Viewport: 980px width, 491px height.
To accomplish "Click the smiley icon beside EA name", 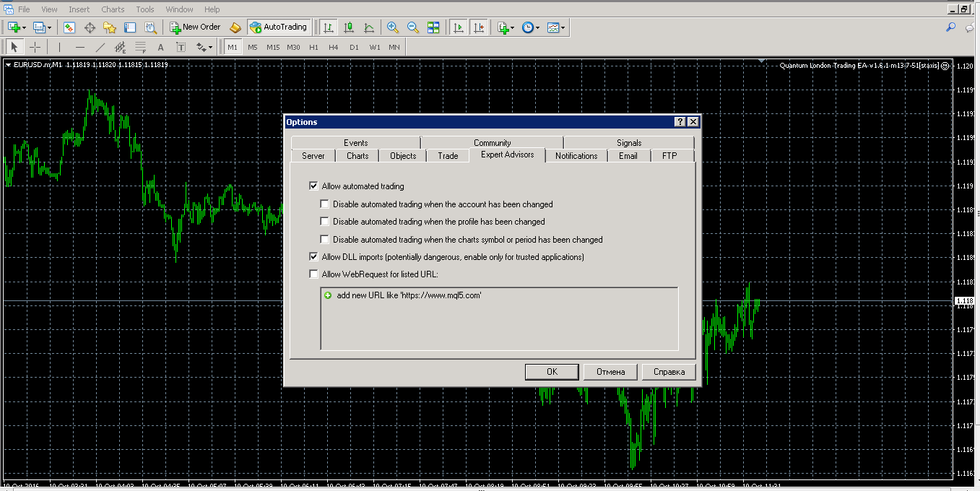I will (945, 65).
